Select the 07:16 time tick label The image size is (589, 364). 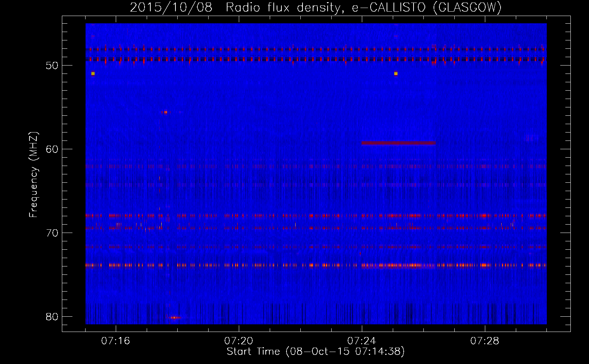click(115, 341)
